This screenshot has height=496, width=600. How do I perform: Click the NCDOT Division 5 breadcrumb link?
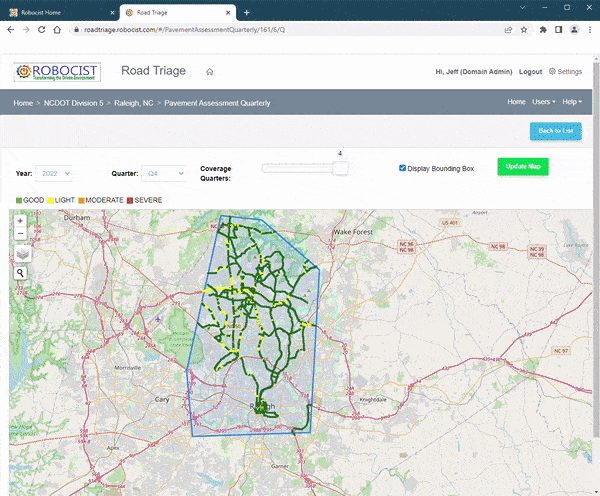pyautogui.click(x=73, y=103)
